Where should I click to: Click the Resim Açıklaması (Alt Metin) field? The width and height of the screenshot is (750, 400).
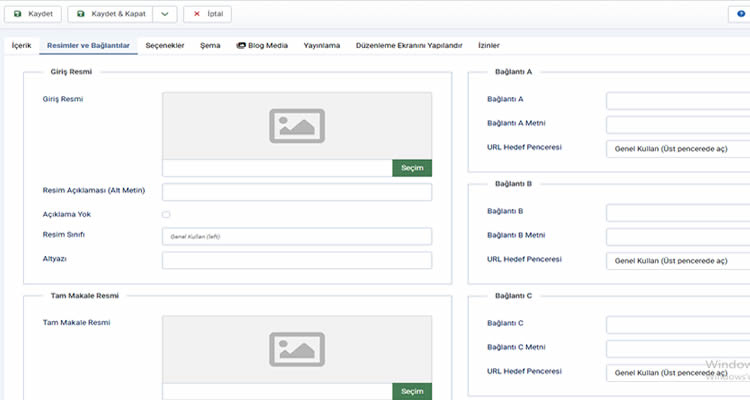point(296,192)
